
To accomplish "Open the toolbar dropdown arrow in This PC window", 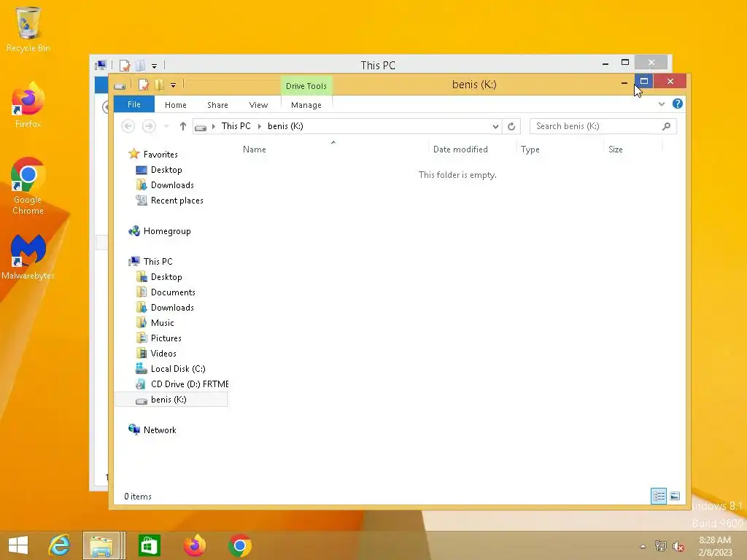I will coord(154,66).
